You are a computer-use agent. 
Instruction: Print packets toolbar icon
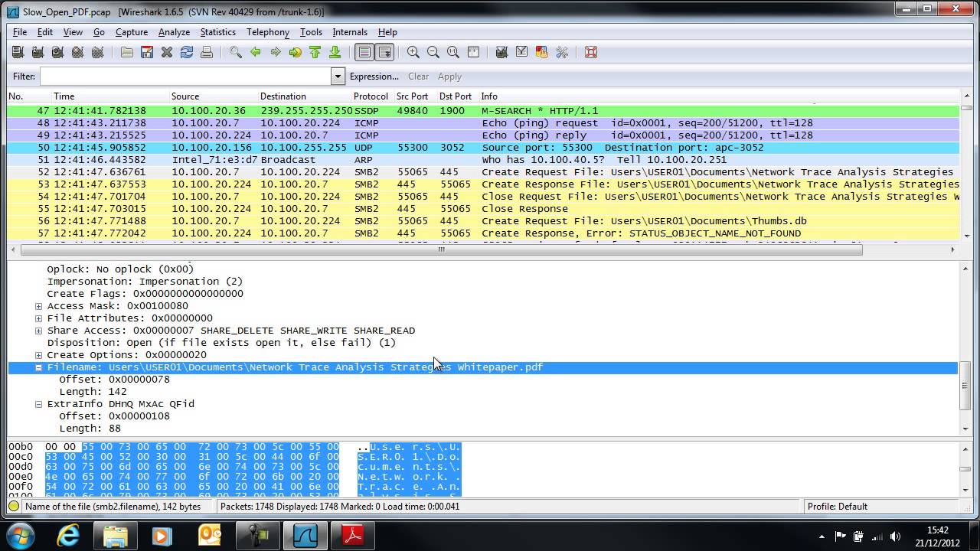207,52
